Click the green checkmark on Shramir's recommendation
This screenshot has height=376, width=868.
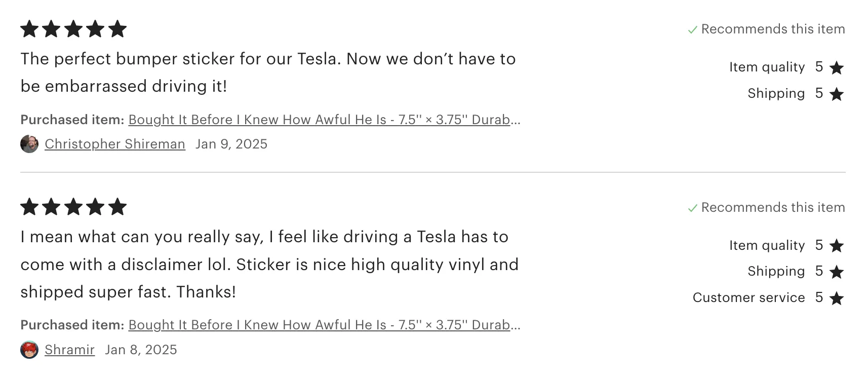click(692, 208)
